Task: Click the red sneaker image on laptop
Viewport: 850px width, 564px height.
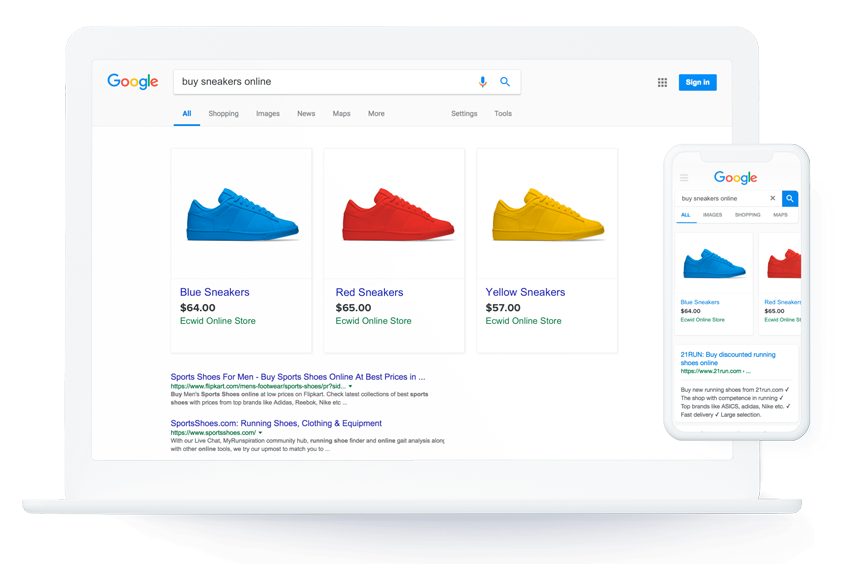Action: (x=398, y=214)
